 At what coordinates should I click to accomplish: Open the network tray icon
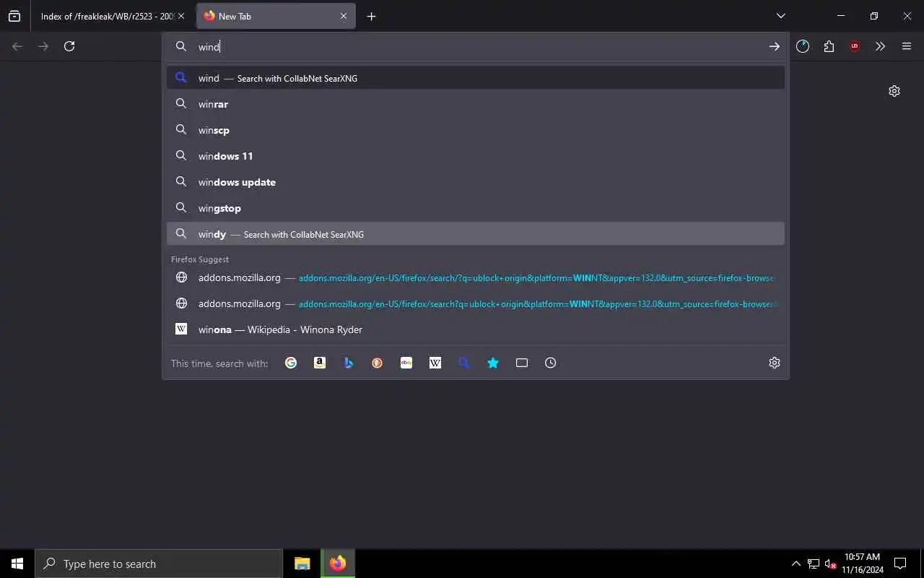814,564
